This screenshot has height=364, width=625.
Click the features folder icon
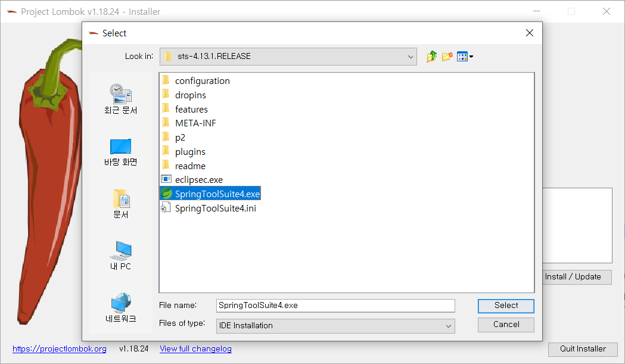[x=166, y=109]
